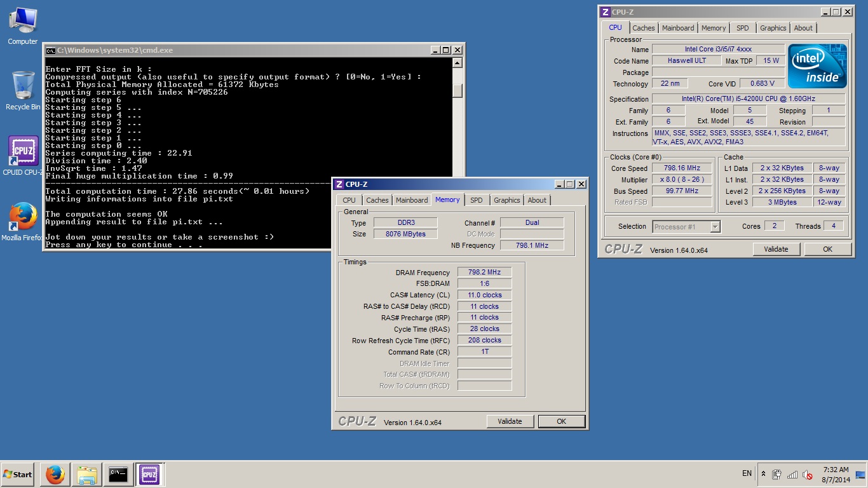Select Memory tab in front CPU-Z window
The height and width of the screenshot is (488, 868).
click(447, 200)
